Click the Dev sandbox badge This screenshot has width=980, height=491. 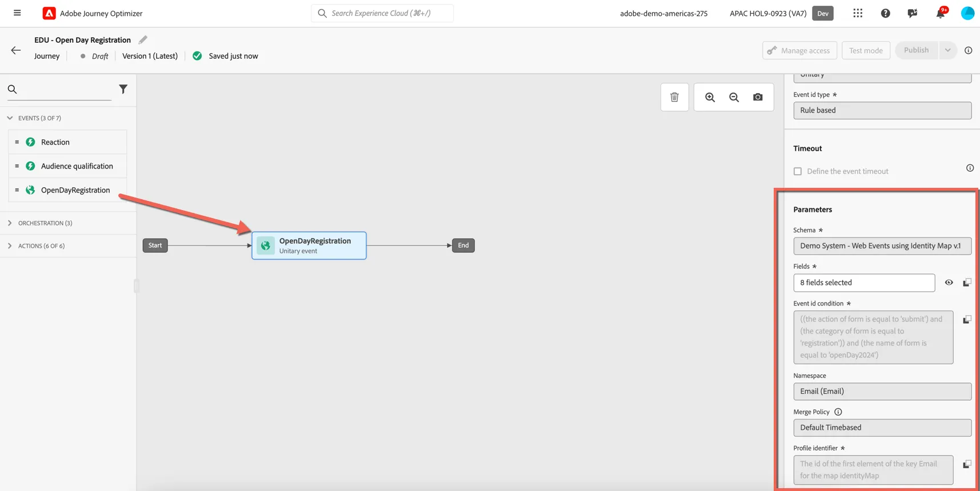click(x=823, y=13)
